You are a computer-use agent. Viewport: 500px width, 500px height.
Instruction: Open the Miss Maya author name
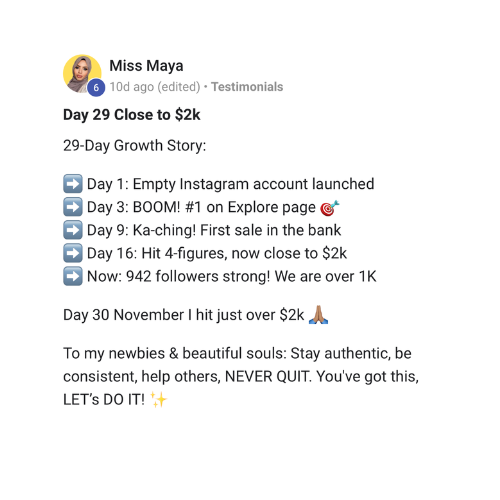pyautogui.click(x=146, y=66)
